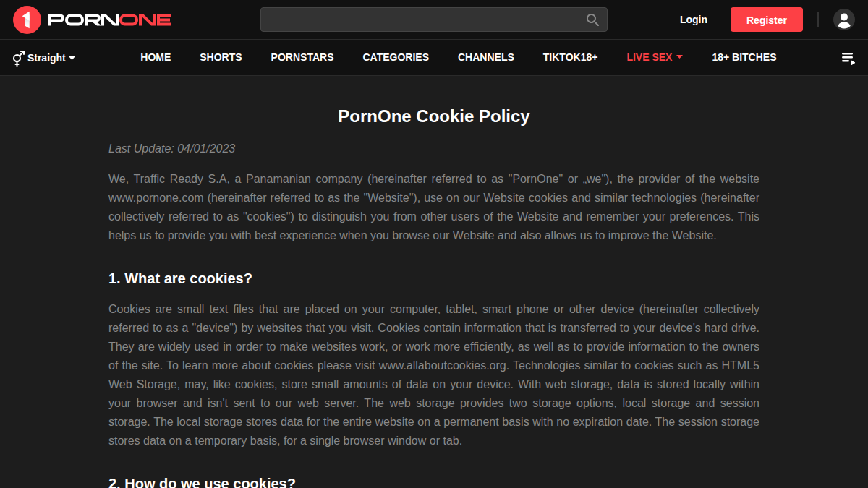Go to the Home menu item
This screenshot has width=868, height=488.
coord(156,57)
